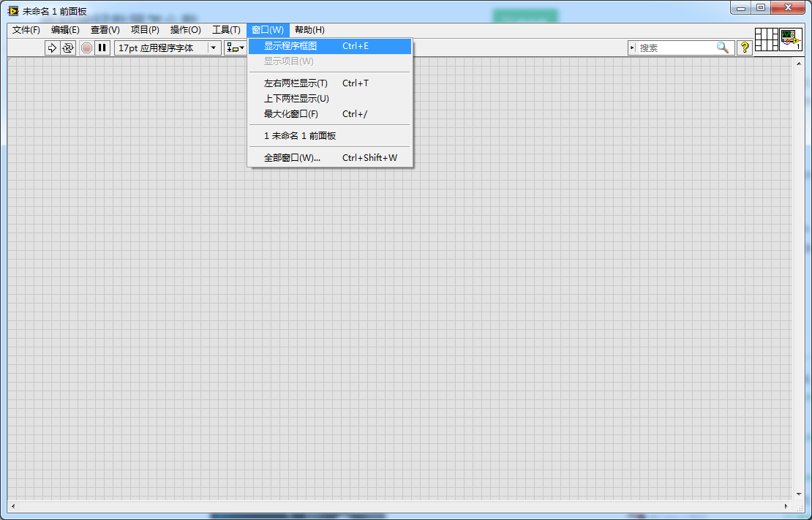
Task: Open the yellow question mark context help
Action: pyautogui.click(x=745, y=48)
